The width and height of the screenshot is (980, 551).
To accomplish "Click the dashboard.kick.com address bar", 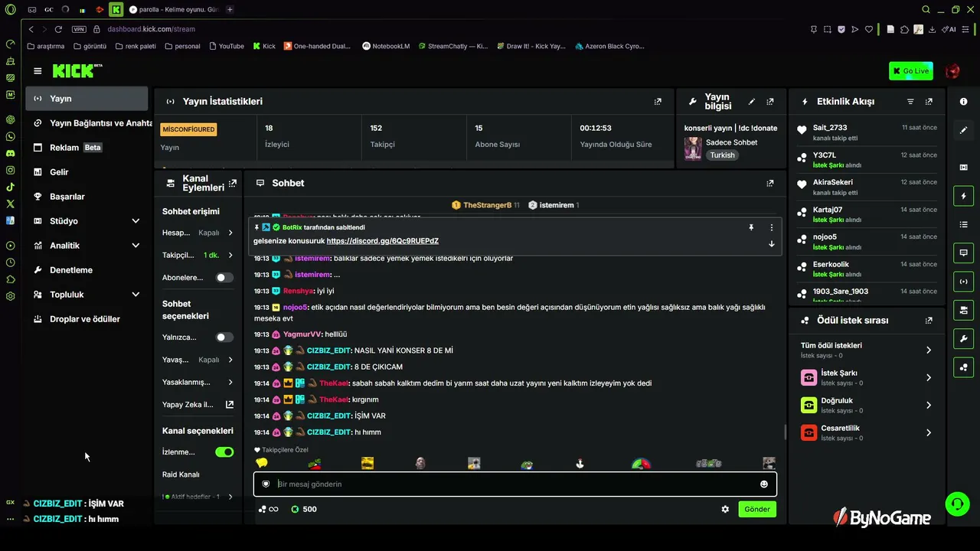I will (151, 29).
